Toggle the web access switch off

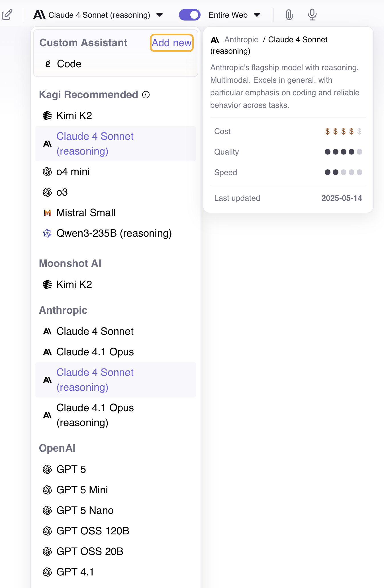(189, 15)
